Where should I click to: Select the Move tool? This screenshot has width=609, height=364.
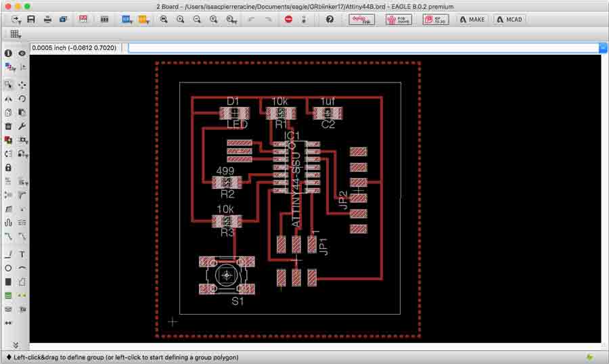tap(22, 85)
